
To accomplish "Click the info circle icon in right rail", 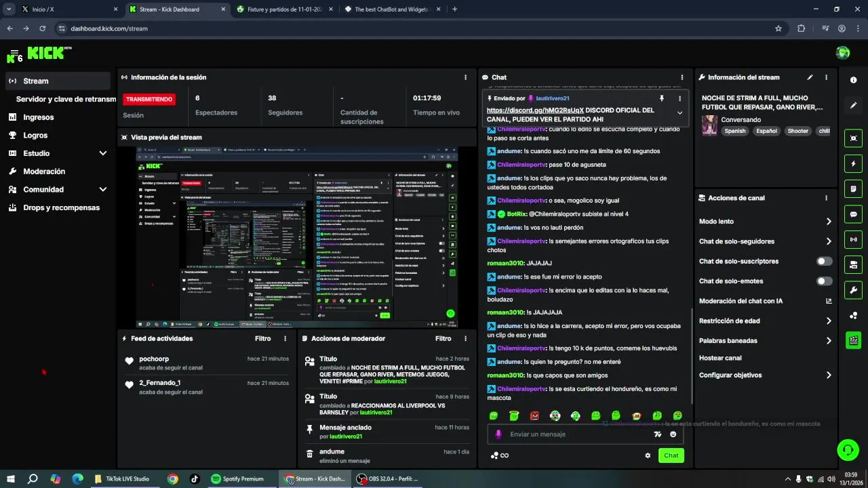I will coord(853,80).
